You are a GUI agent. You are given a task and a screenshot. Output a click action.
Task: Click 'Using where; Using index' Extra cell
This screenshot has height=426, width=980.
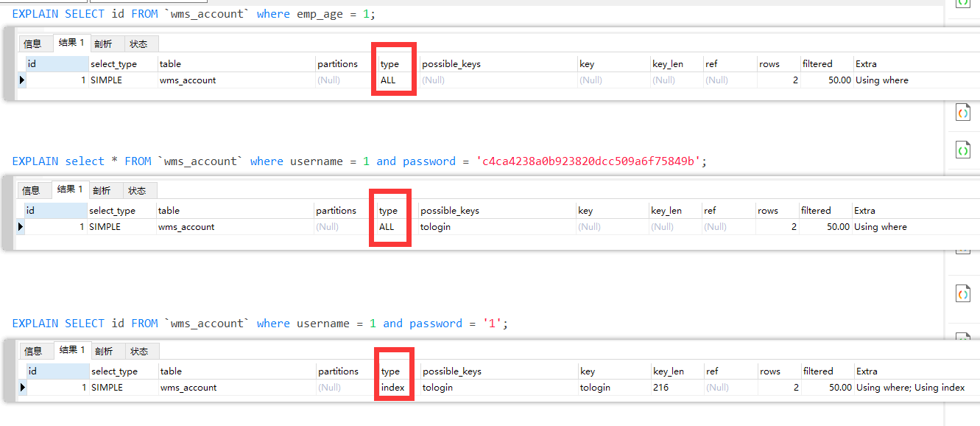910,387
